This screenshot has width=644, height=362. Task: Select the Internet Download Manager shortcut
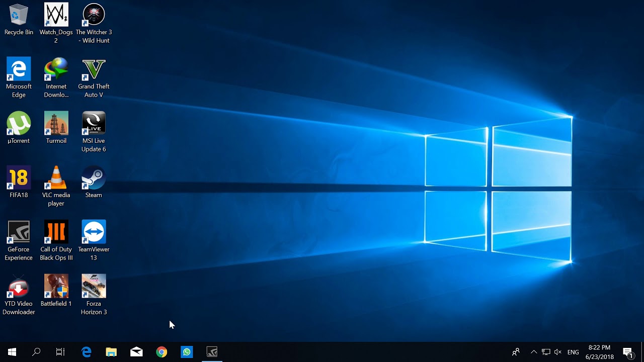56,77
